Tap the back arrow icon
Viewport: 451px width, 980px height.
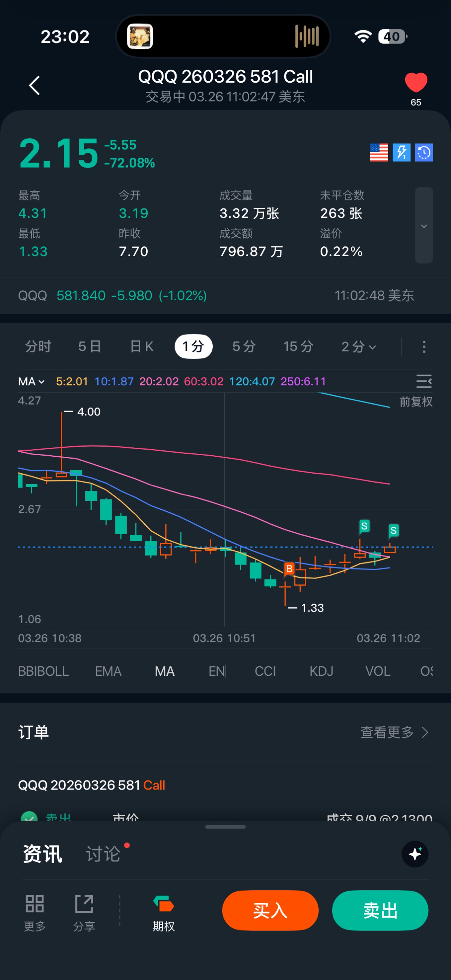tap(35, 85)
